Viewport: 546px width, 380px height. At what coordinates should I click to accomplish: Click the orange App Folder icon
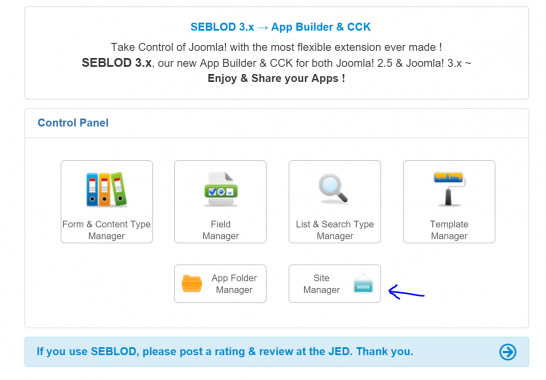coord(192,284)
